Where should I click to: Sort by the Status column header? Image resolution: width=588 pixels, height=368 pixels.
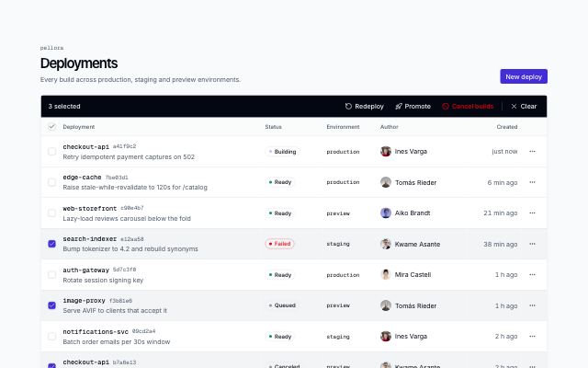coord(273,127)
